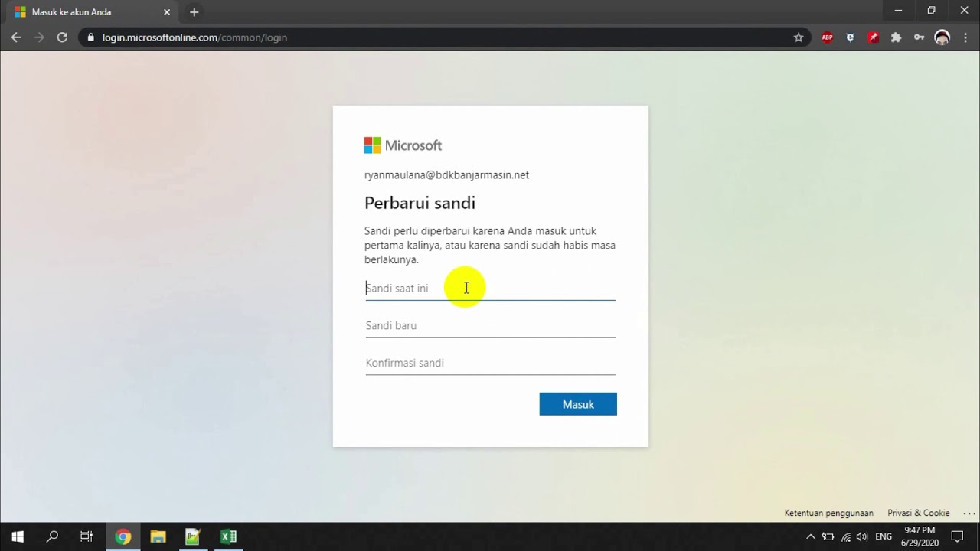This screenshot has width=980, height=551.
Task: Open the notification center icon
Action: [x=957, y=536]
